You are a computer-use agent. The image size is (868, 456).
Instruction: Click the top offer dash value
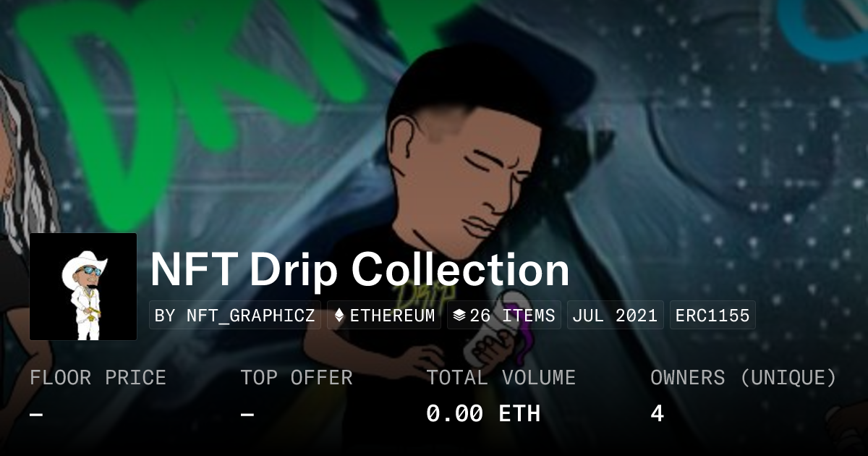tap(247, 414)
